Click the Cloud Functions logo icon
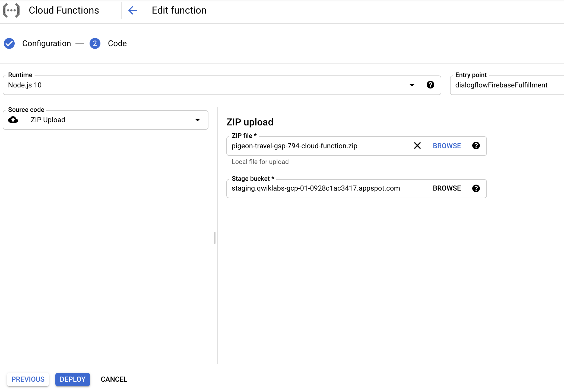564x392 pixels. pos(11,10)
